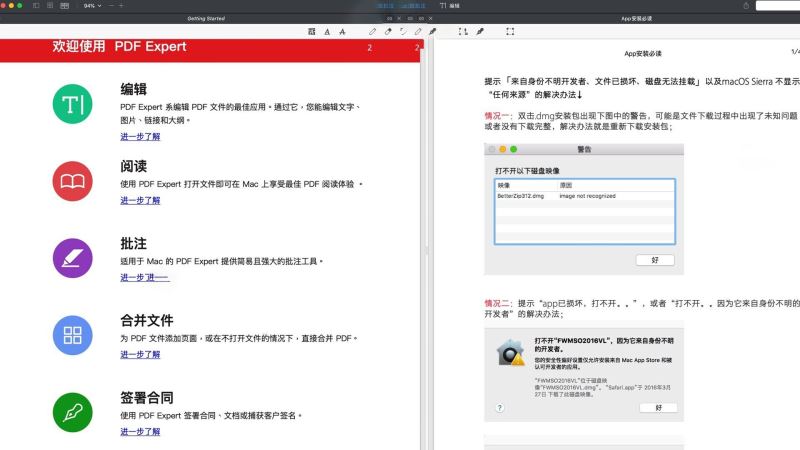Click the 合并文件 section heading

(147, 320)
